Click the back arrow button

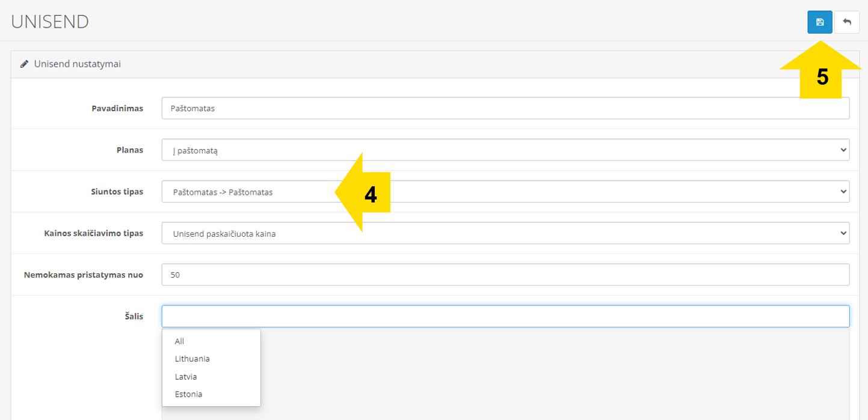(x=847, y=22)
